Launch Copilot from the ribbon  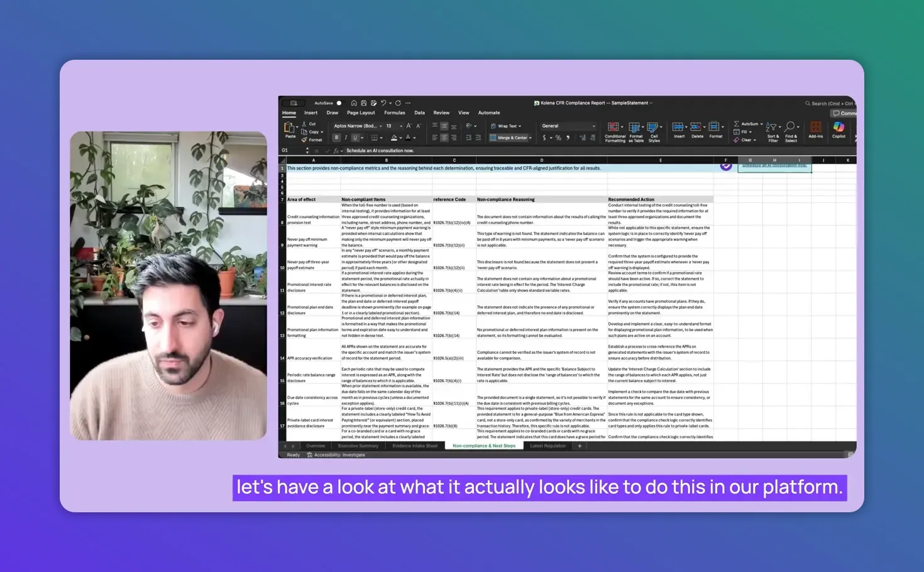coord(839,130)
